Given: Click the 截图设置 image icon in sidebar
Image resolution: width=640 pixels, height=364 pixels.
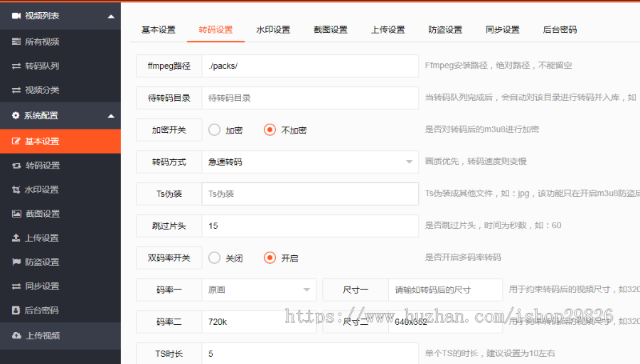Looking at the screenshot, I should (x=16, y=214).
